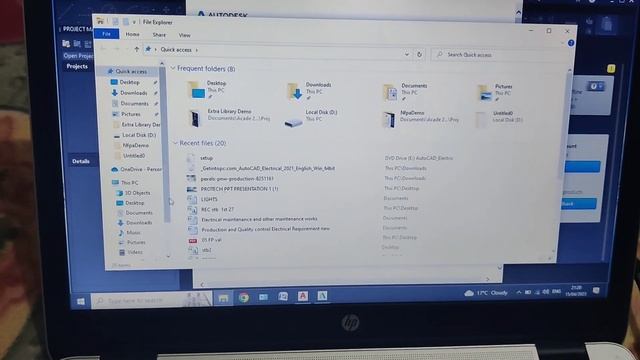Viewport: 640px width, 360px height.
Task: Select the Projects tab in Project Manager
Action: [x=77, y=66]
